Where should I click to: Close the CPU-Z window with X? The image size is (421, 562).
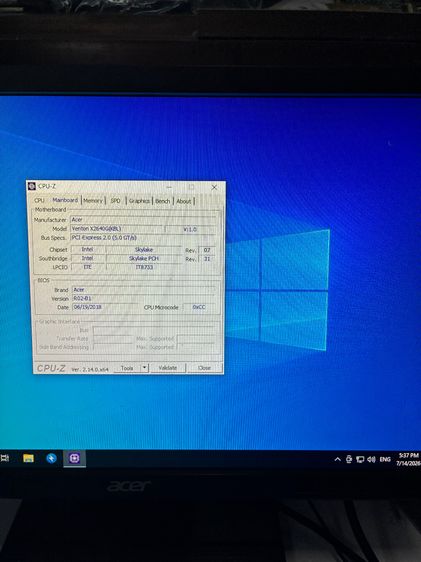[214, 187]
